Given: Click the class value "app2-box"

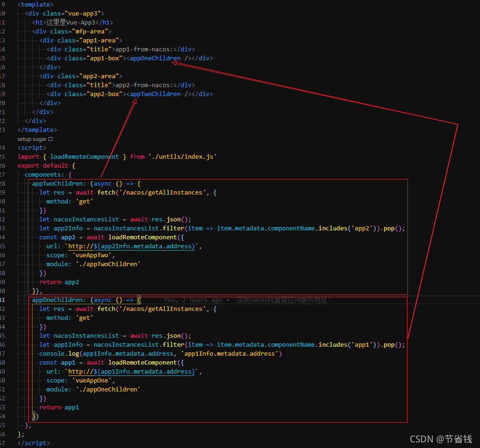Looking at the screenshot, I should coord(105,94).
